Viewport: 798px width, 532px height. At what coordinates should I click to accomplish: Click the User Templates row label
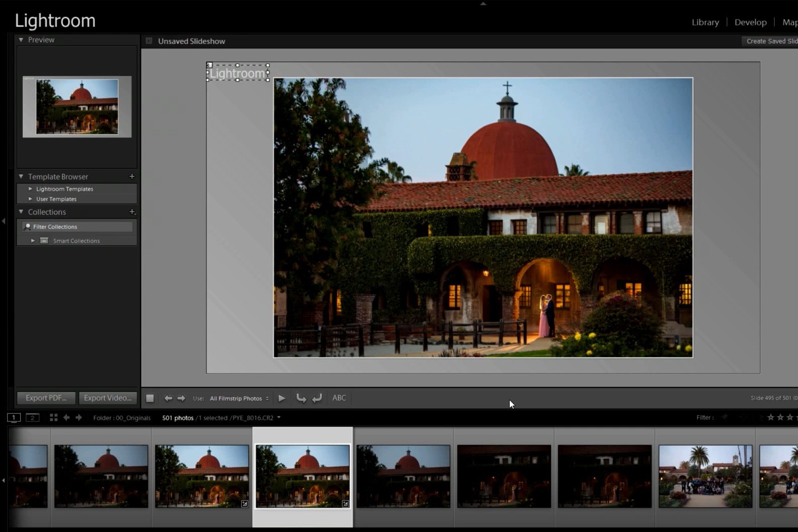[56, 199]
